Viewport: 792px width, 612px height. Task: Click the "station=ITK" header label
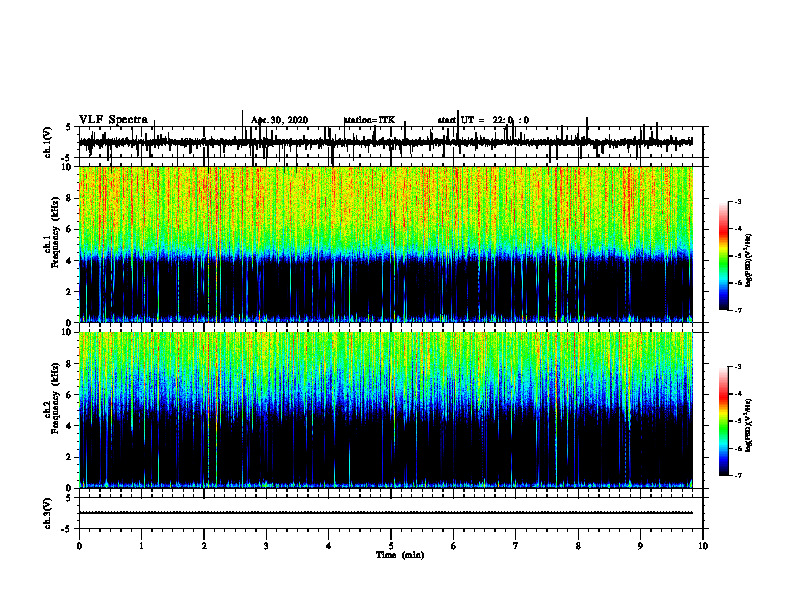point(369,120)
